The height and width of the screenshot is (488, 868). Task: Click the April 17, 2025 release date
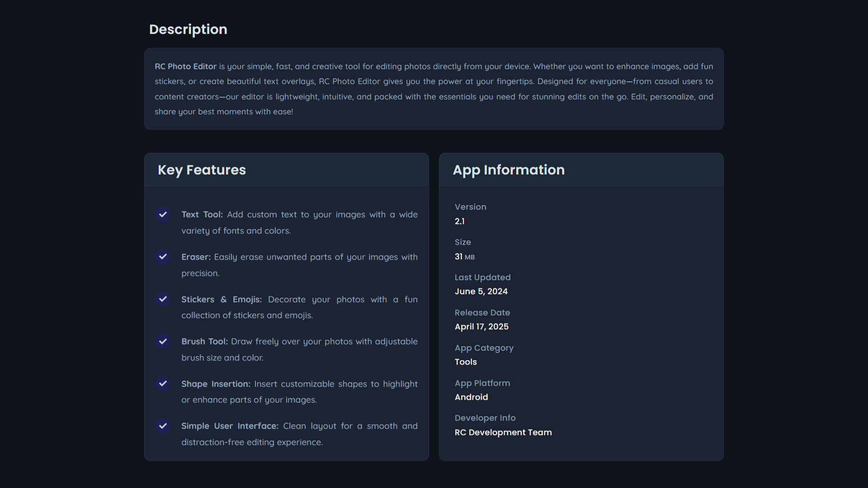click(481, 327)
